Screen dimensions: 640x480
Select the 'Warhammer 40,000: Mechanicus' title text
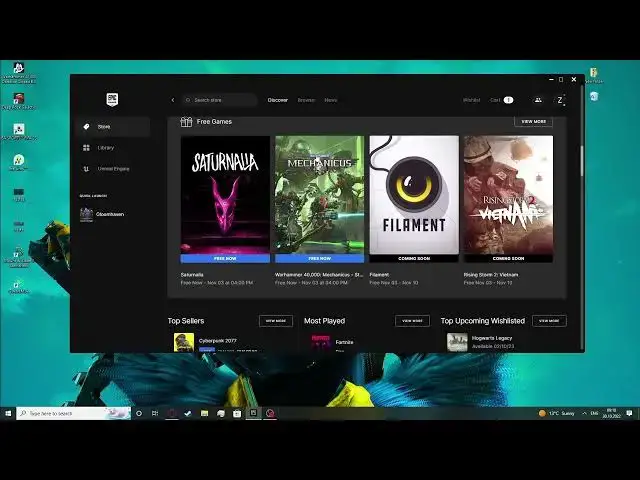319,275
